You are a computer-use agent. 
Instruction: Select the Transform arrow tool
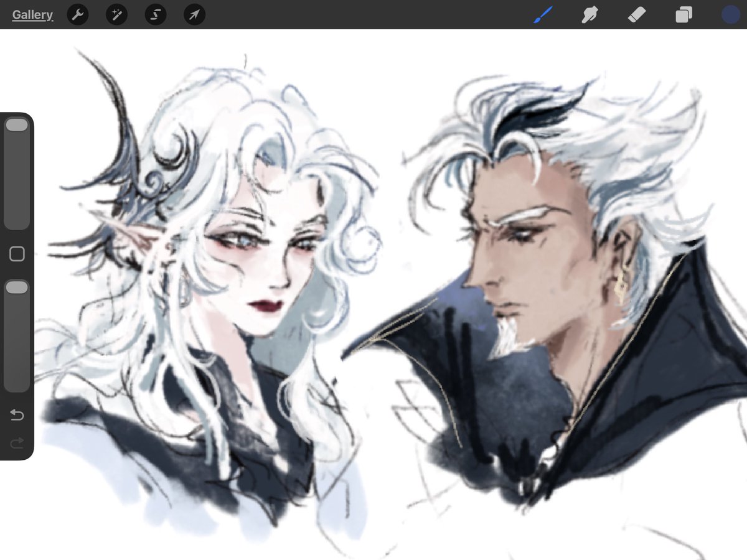195,14
